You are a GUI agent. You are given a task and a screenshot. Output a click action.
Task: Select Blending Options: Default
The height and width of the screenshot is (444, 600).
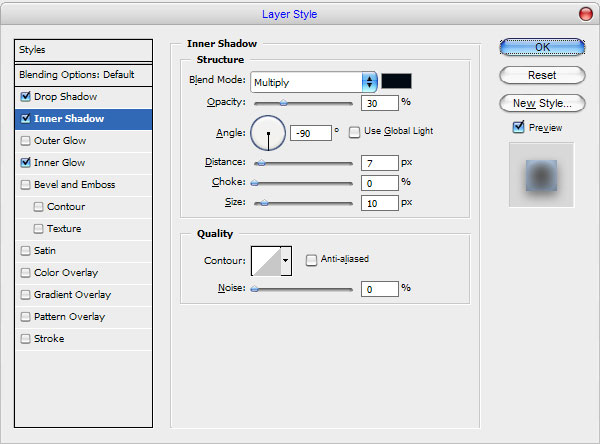coord(83,75)
